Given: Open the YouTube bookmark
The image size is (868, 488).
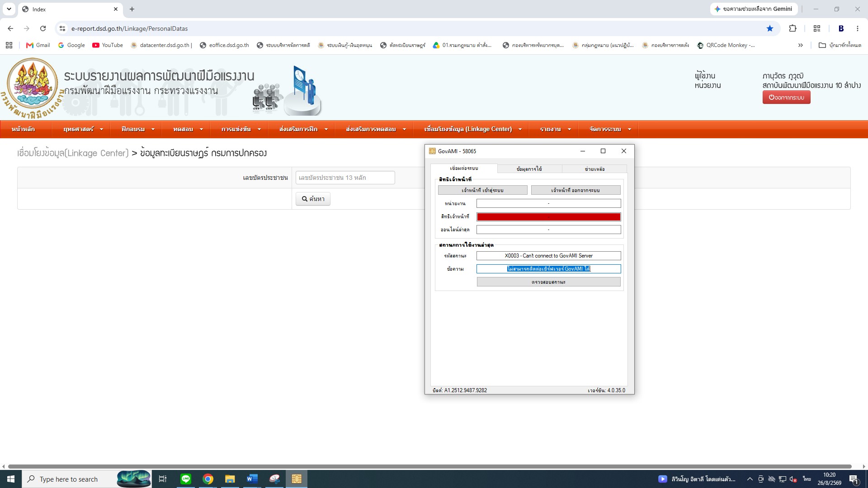Looking at the screenshot, I should click(108, 45).
